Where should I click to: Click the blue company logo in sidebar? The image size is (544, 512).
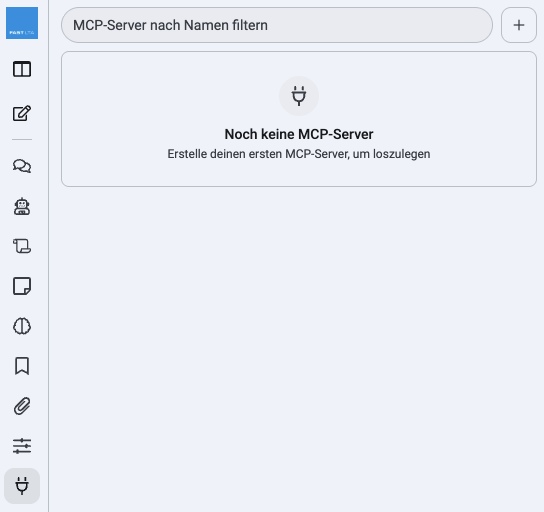tap(22, 23)
